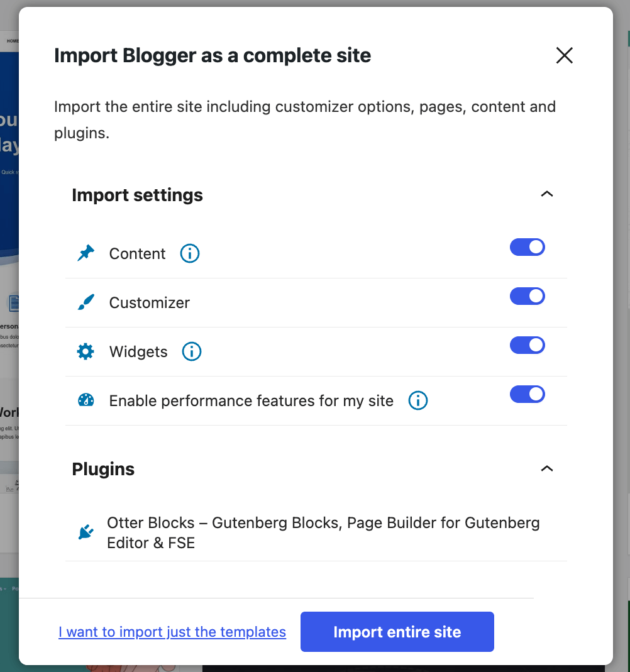Close the Import Blogger dialog
This screenshot has width=630, height=672.
(564, 55)
